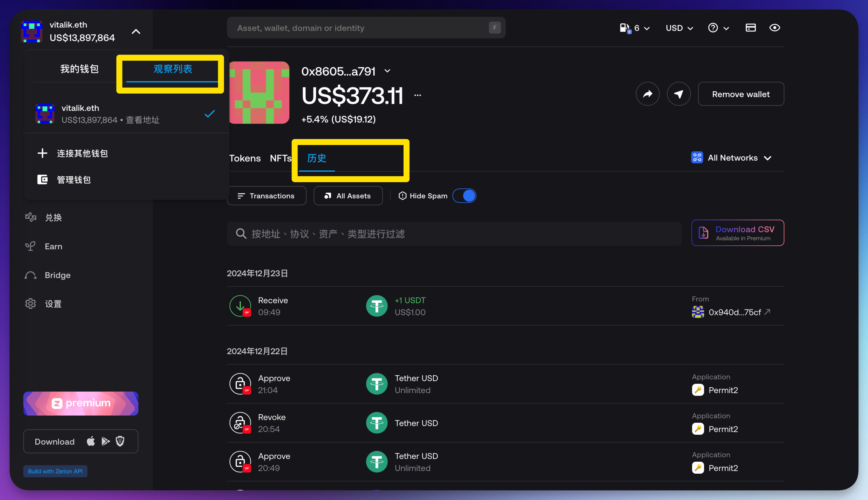Click Tether USD icon in Revoke row
Screen dimensions: 868x500
coord(377,423)
